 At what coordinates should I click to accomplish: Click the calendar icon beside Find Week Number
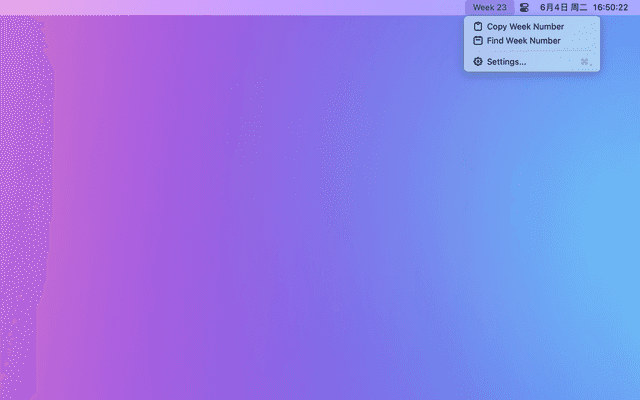tap(477, 41)
